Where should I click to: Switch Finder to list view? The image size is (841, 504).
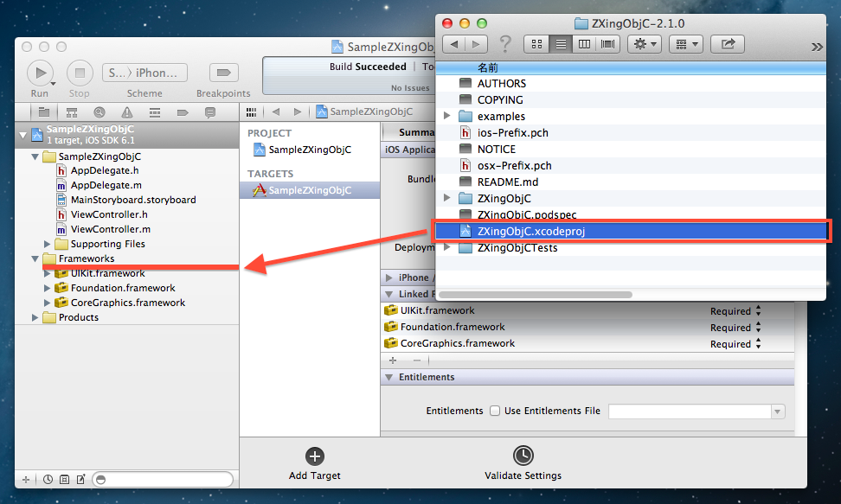pos(561,44)
